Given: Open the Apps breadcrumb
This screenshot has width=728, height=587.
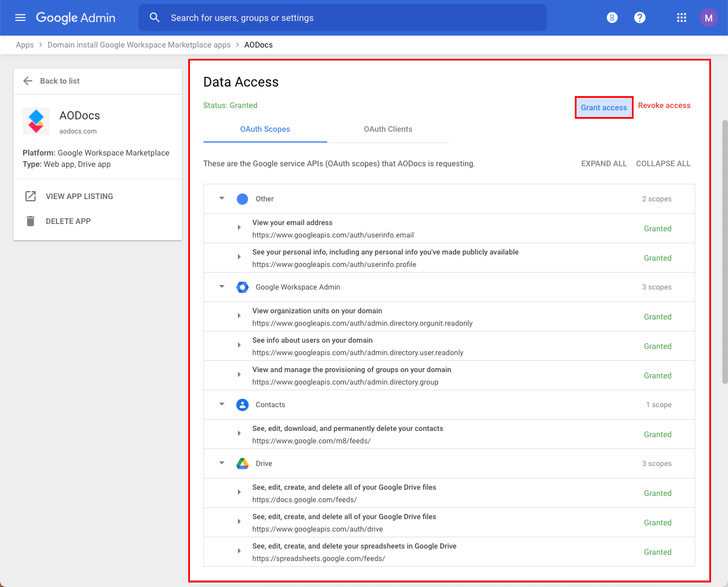Looking at the screenshot, I should point(25,45).
